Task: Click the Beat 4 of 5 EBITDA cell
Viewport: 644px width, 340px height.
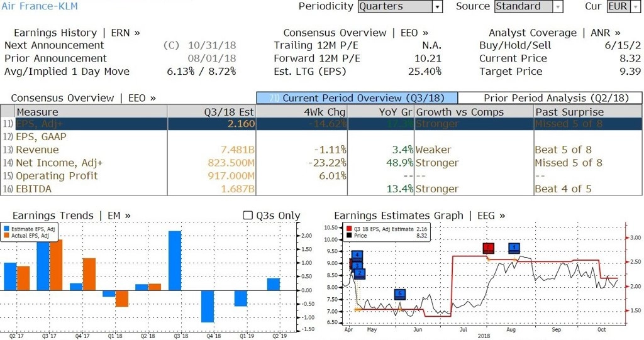Action: tap(563, 189)
